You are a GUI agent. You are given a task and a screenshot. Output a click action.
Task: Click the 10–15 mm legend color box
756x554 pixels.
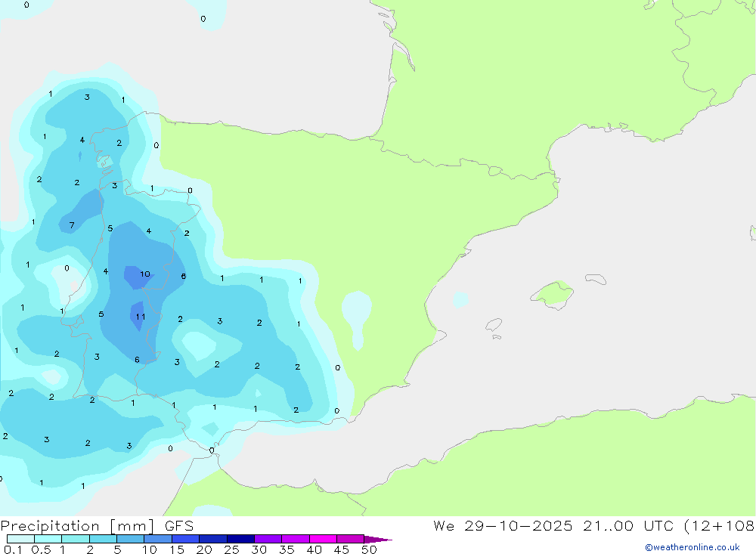point(158,539)
